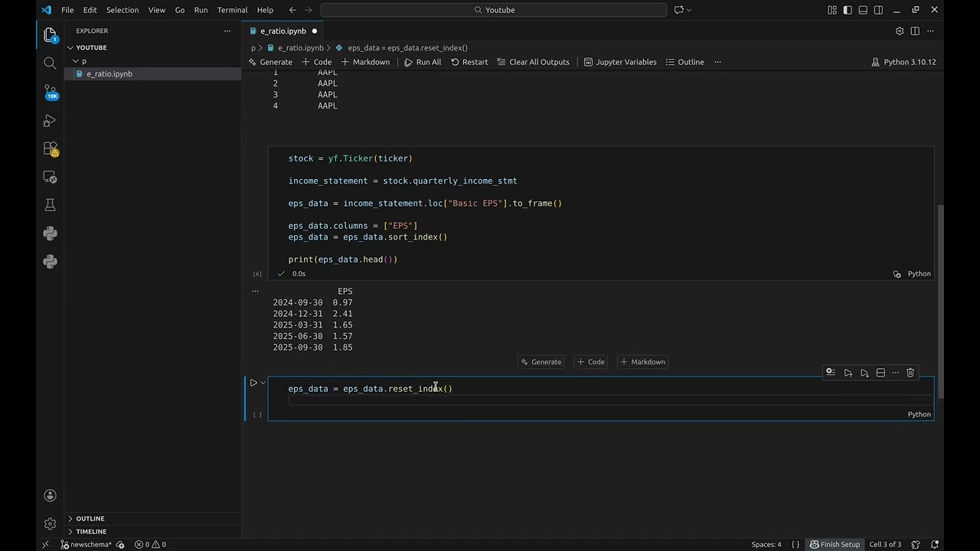Click the Youtube command center search box
The height and width of the screenshot is (551, 980).
(x=494, y=10)
